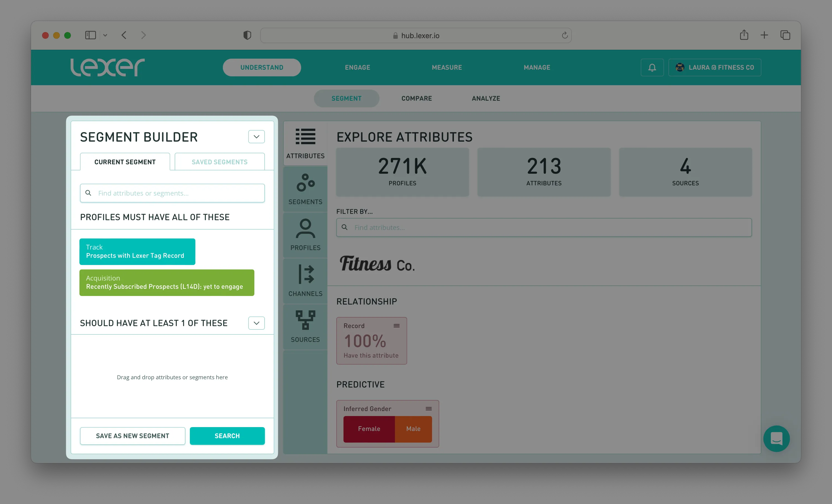Click the notifications bell icon
The height and width of the screenshot is (504, 832).
click(x=652, y=67)
